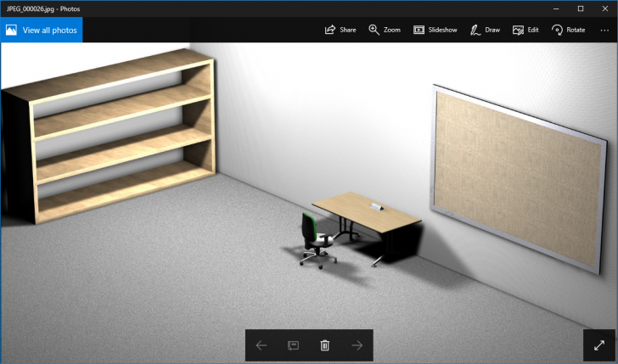Go to next photo with right arrow
This screenshot has width=618, height=364.
[x=357, y=345]
